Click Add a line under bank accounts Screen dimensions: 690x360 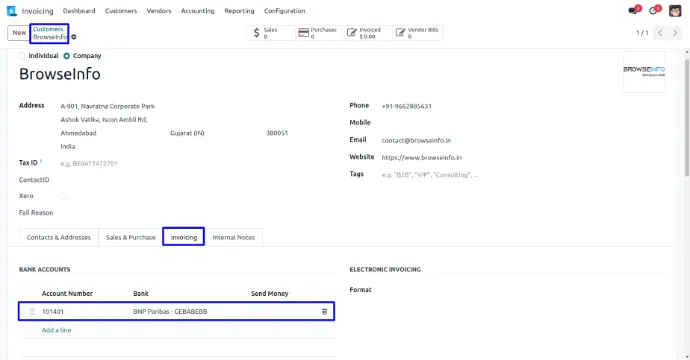pos(56,330)
